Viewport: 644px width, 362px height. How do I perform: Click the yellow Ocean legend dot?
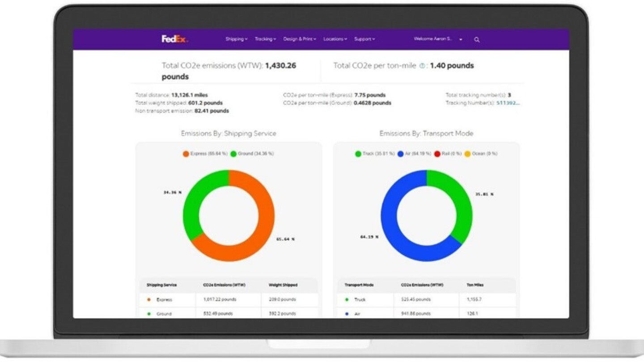click(x=466, y=153)
